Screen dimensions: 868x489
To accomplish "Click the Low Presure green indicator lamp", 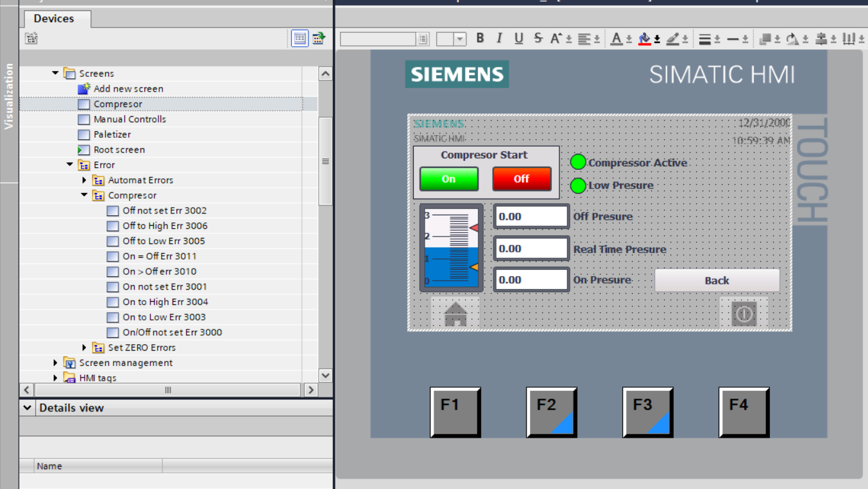I will [x=578, y=186].
